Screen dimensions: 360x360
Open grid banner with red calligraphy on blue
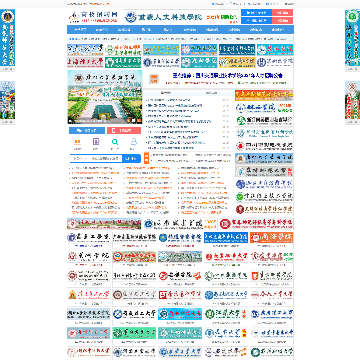click(x=180, y=314)
